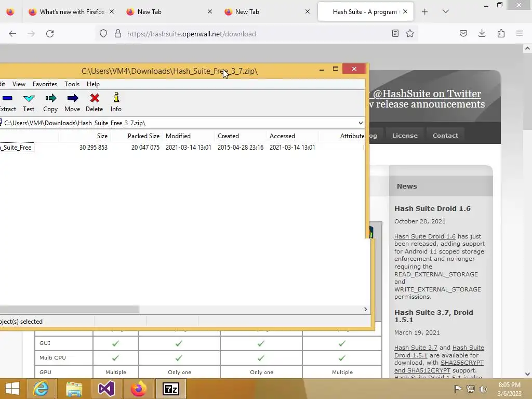
Task: Click the packed size 20 047 075
Action: [145, 148]
